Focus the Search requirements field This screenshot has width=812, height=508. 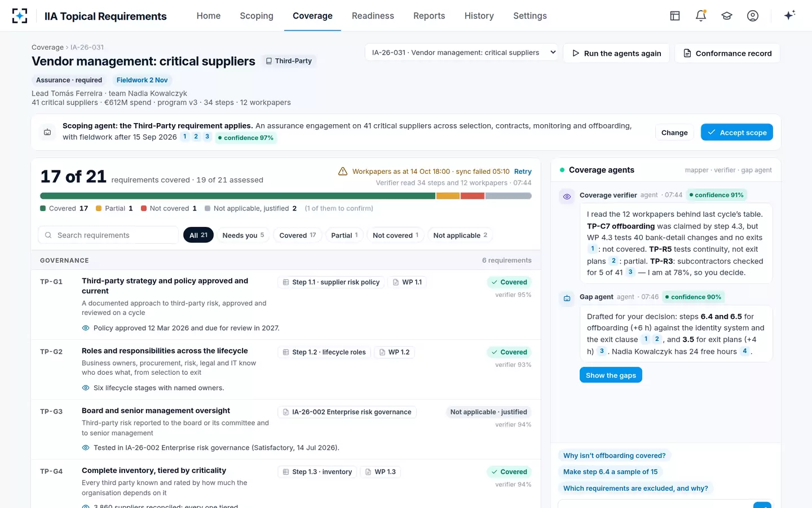tap(108, 235)
